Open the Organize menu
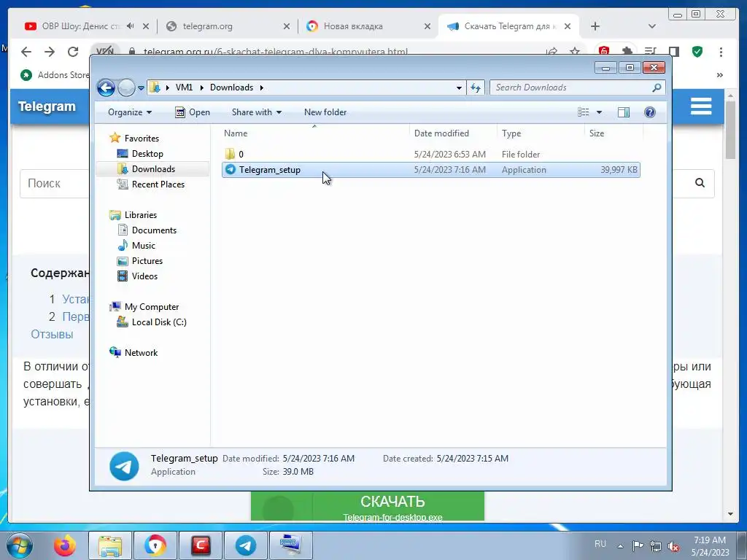This screenshot has width=747, height=560. pos(130,112)
